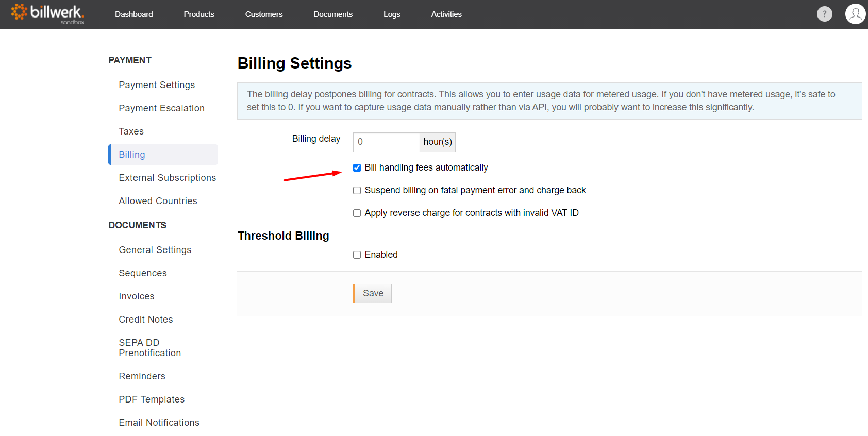Image resolution: width=868 pixels, height=436 pixels.
Task: Click the billwerk sandbox logo
Action: coord(47,14)
